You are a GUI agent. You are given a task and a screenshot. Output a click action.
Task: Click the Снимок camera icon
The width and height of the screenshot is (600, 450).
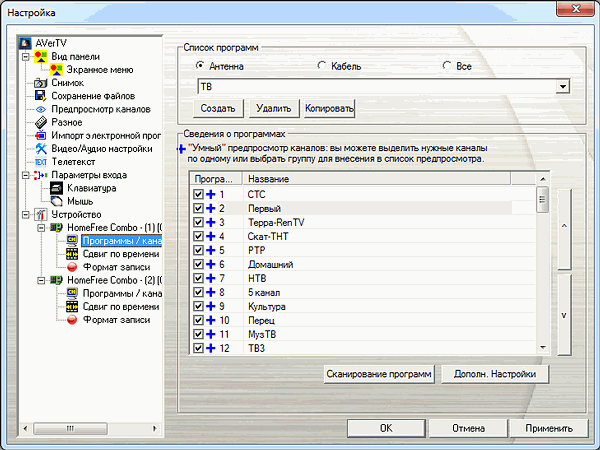point(41,83)
